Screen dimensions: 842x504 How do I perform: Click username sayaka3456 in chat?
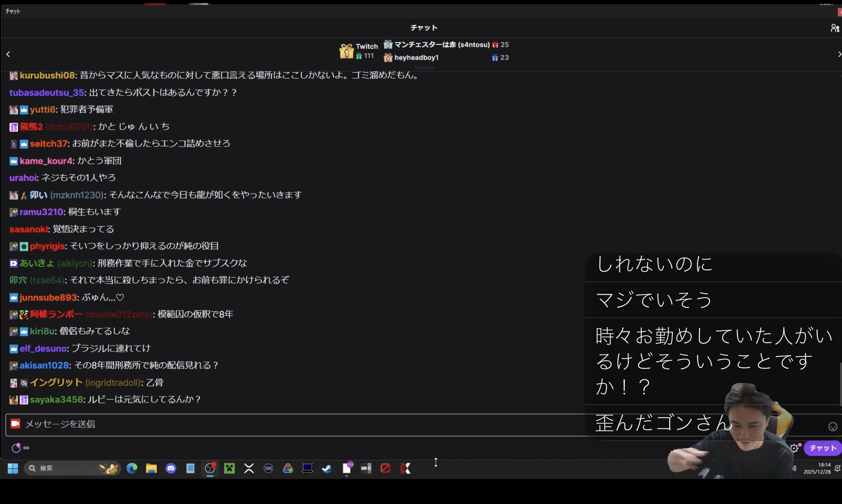point(56,400)
